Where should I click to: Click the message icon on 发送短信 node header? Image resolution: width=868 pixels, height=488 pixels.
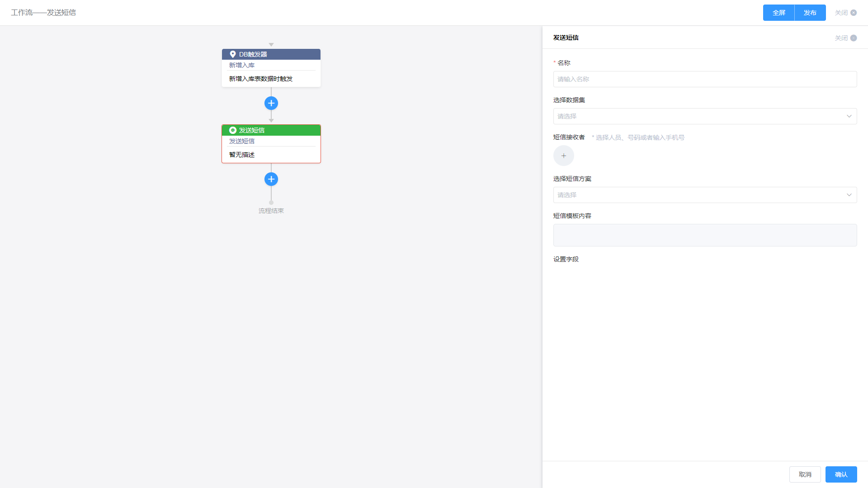click(x=233, y=130)
